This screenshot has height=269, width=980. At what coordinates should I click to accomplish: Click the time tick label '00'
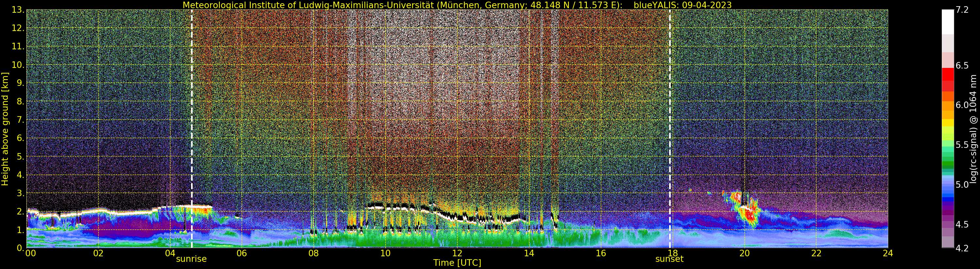pos(30,253)
